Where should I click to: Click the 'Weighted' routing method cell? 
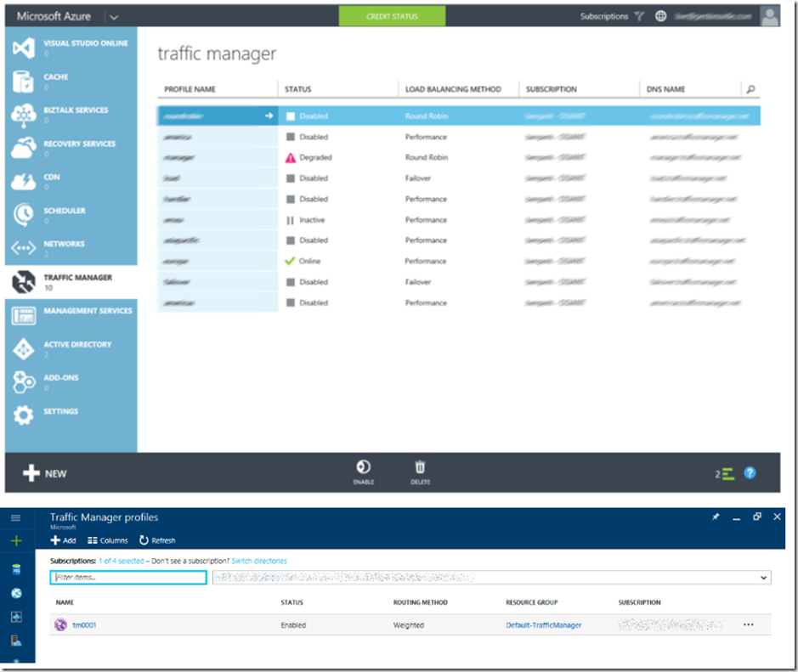point(408,625)
